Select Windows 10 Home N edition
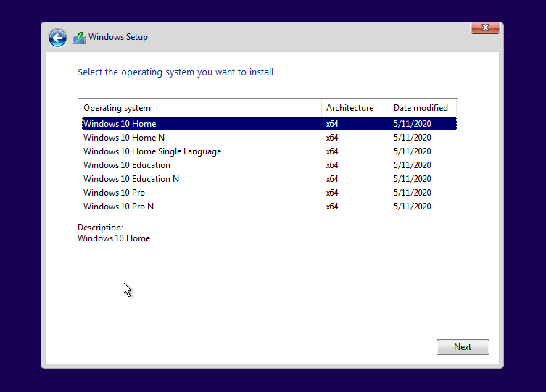 pyautogui.click(x=124, y=138)
